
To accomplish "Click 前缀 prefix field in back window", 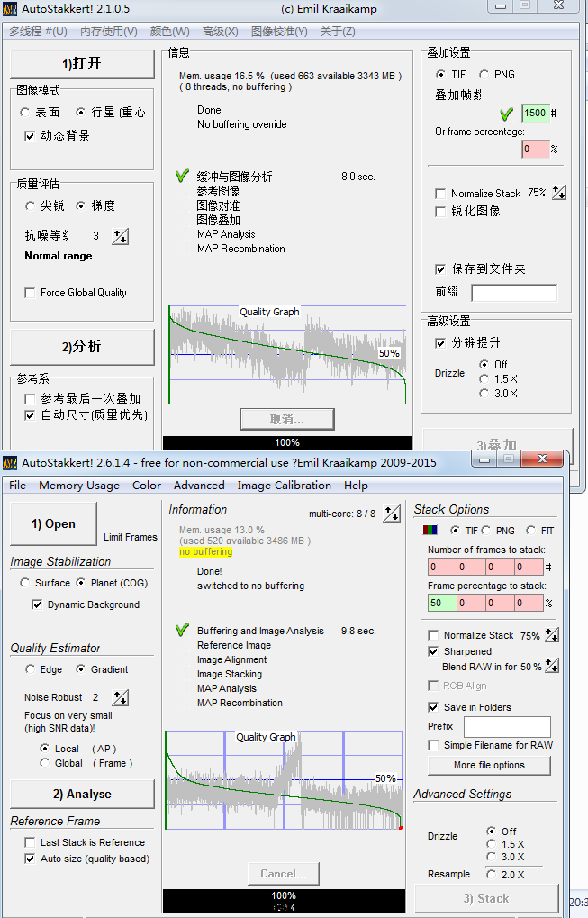I will (x=514, y=292).
